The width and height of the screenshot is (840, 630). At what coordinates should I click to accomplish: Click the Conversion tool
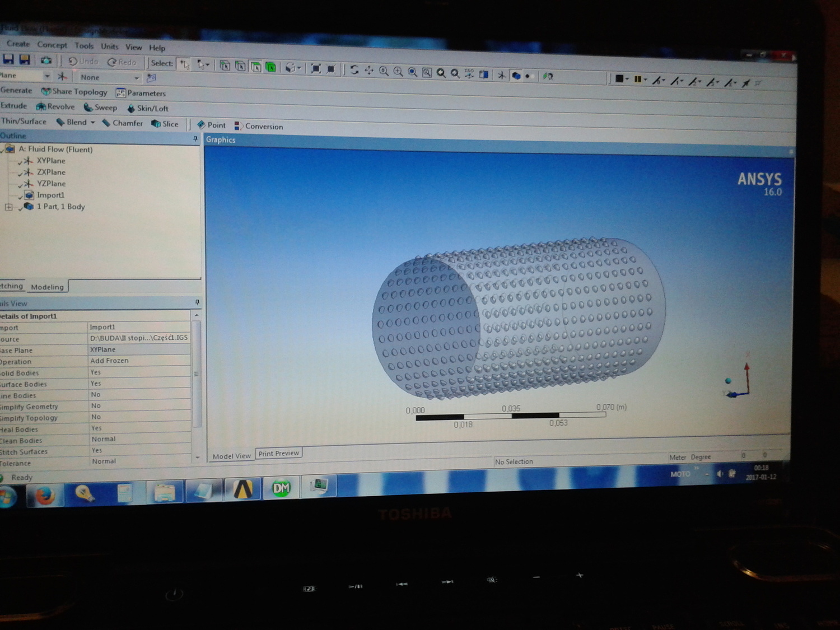[259, 126]
